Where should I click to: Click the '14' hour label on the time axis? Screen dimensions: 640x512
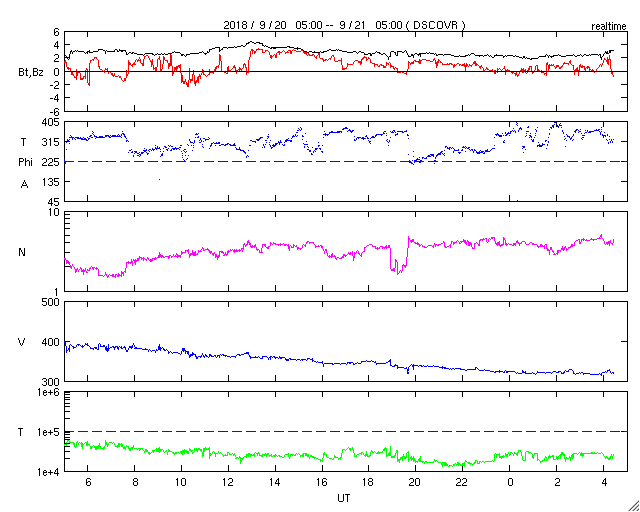pyautogui.click(x=275, y=482)
